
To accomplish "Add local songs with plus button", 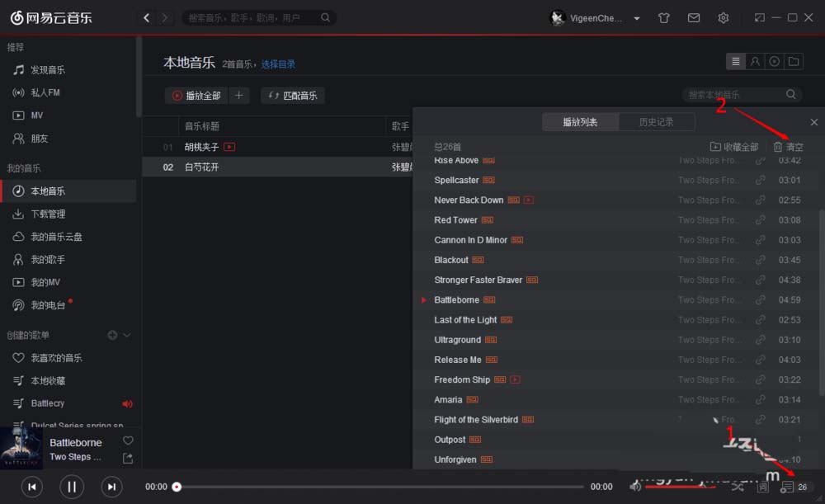I will tap(239, 95).
